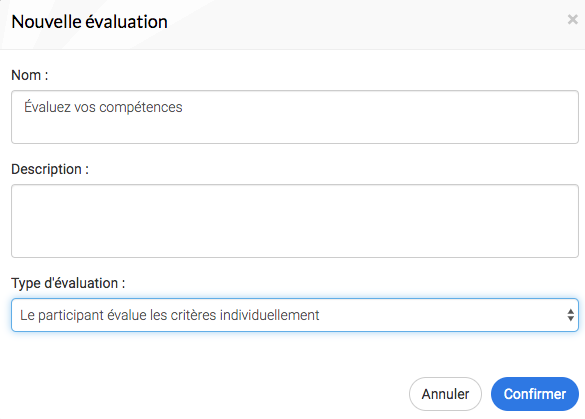Select the text 'Le participant évalue les critères individuellement'
The height and width of the screenshot is (419, 585).
pos(170,315)
